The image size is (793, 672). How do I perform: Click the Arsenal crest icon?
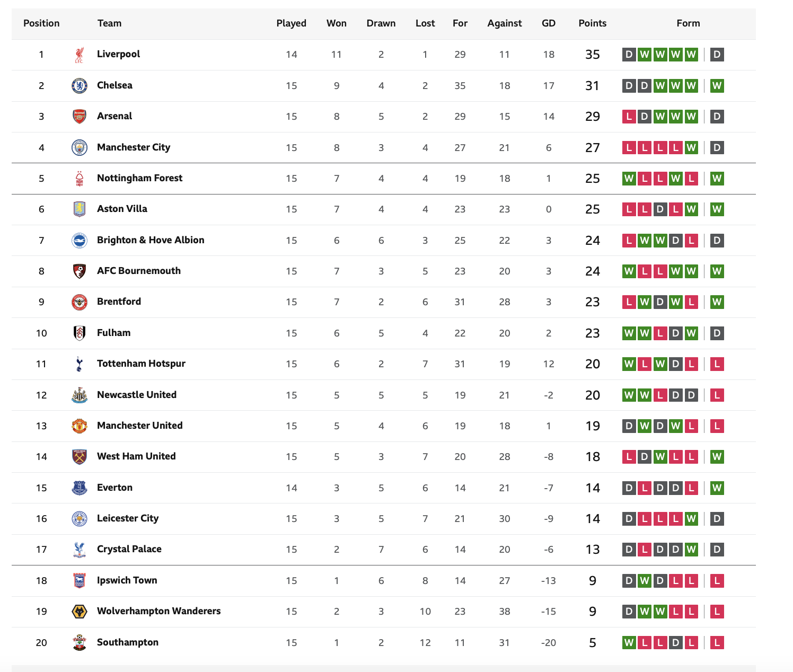pos(79,117)
